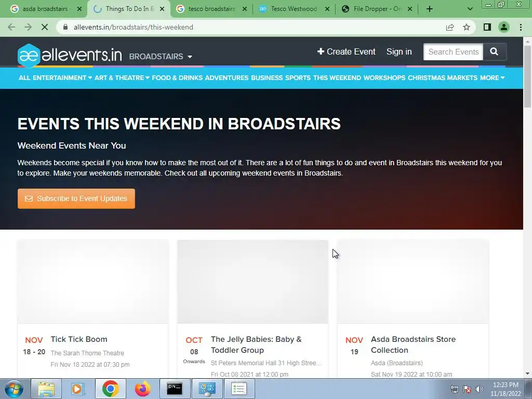
Task: Expand the BROADSTAIRS city dropdown
Action: click(x=161, y=56)
